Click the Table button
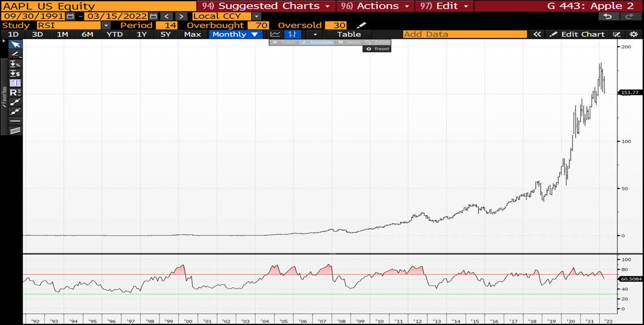This screenshot has width=644, height=325. tap(349, 35)
